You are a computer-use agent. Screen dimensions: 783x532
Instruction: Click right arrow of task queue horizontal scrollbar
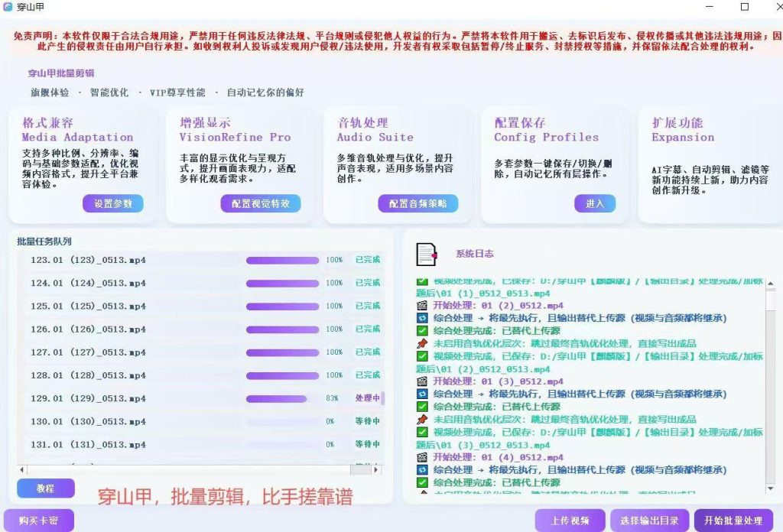point(375,469)
